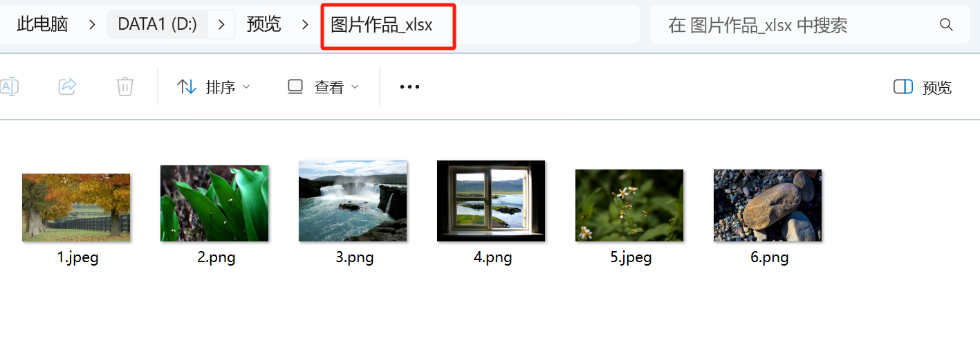Image resolution: width=980 pixels, height=341 pixels.
Task: Select the 1.jpeg autumn trees thumbnail
Action: (x=76, y=208)
